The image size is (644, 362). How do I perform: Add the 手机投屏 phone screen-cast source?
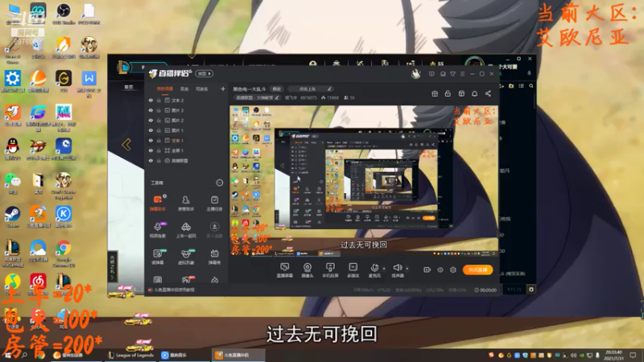point(330,270)
